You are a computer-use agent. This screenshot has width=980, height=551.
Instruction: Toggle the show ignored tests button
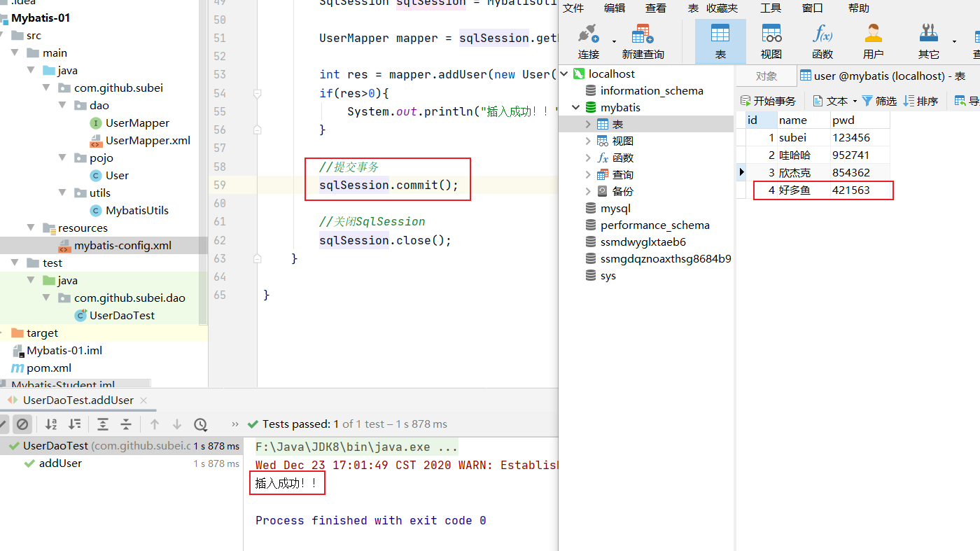(22, 424)
